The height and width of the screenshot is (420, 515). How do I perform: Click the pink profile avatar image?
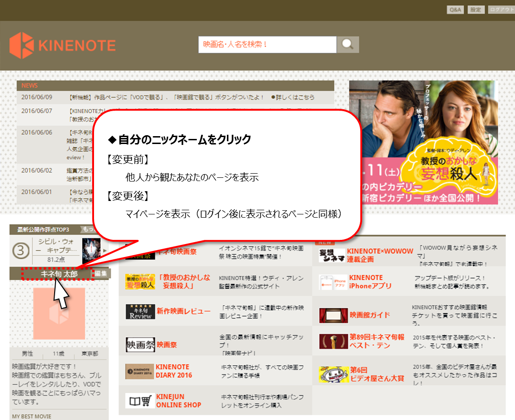pos(59,313)
